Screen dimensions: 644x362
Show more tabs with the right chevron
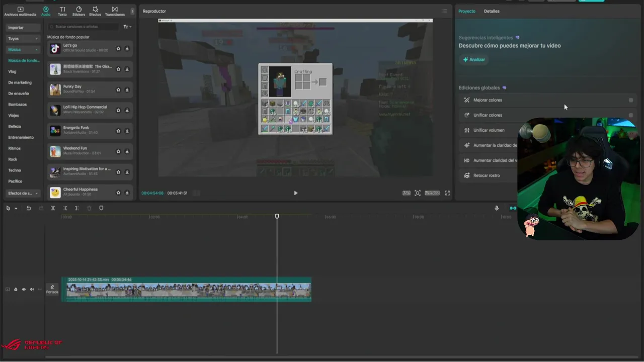click(132, 11)
